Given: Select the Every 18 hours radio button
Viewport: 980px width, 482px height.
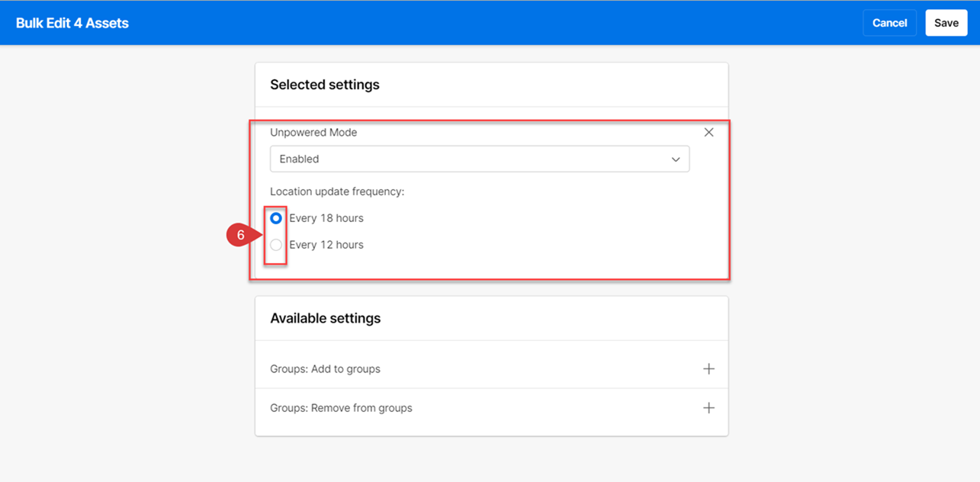Looking at the screenshot, I should click(276, 218).
